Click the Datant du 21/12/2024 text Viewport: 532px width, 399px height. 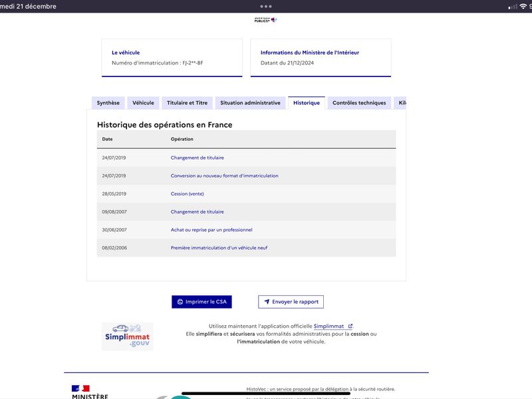coord(287,63)
